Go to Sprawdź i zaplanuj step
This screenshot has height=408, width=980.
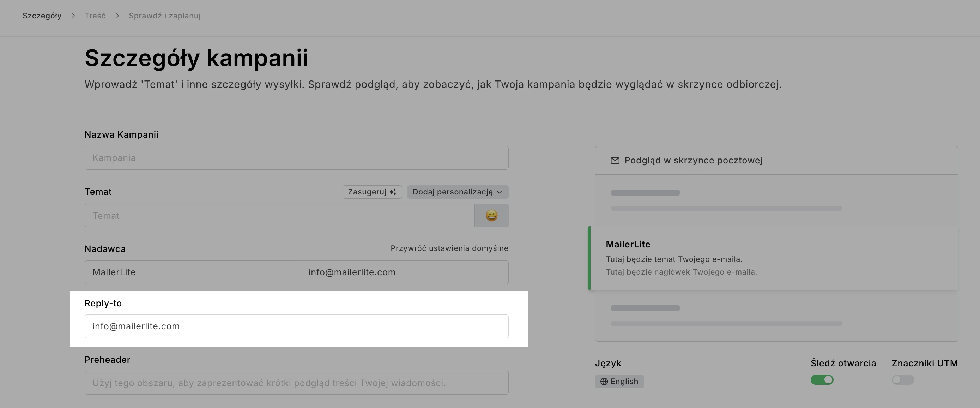point(164,16)
